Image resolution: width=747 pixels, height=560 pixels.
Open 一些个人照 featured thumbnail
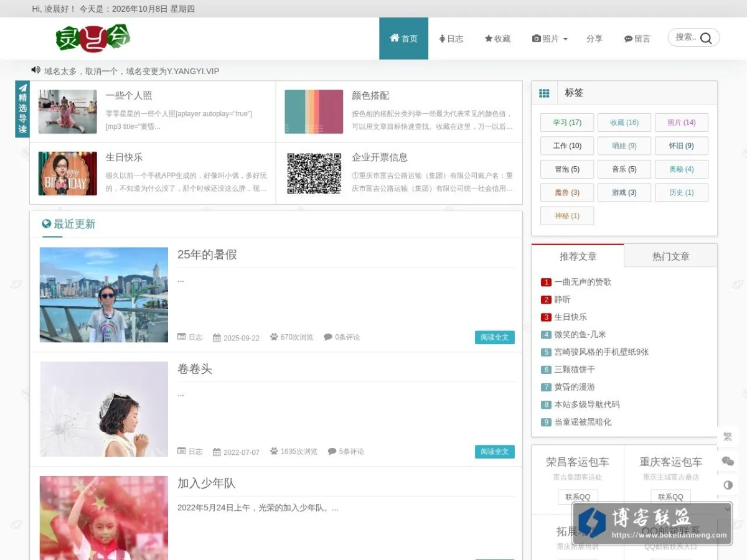tap(67, 111)
